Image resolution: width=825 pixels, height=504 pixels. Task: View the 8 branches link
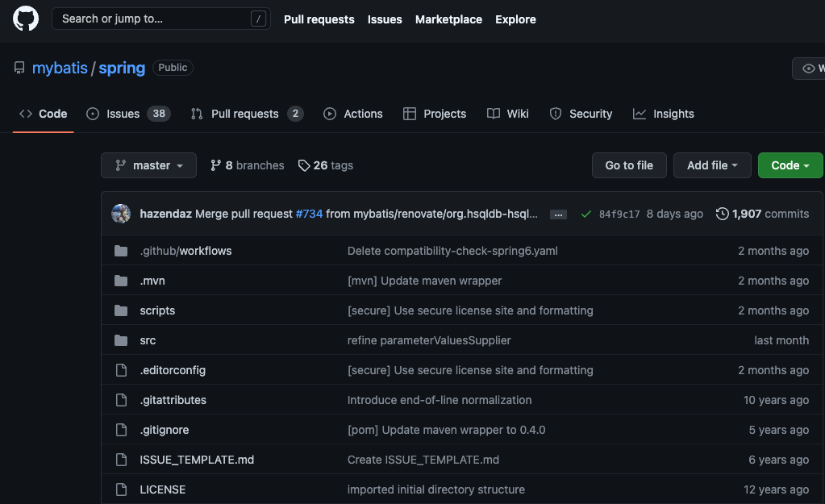pos(247,165)
